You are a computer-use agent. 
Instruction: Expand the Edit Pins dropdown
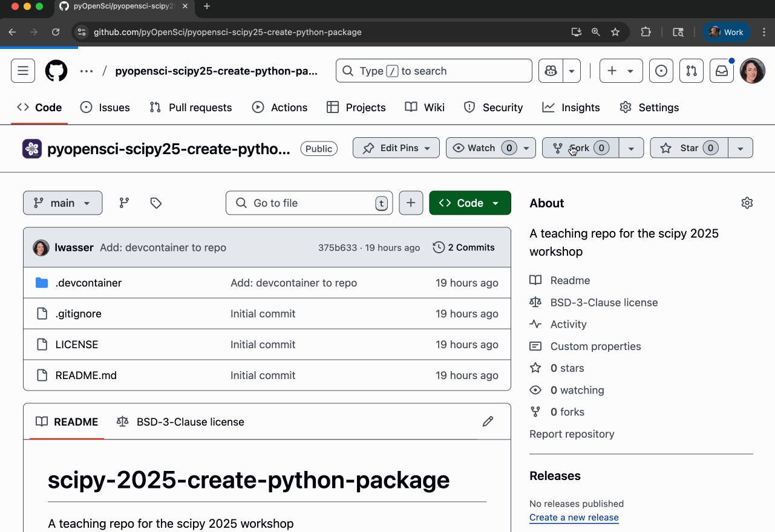396,148
